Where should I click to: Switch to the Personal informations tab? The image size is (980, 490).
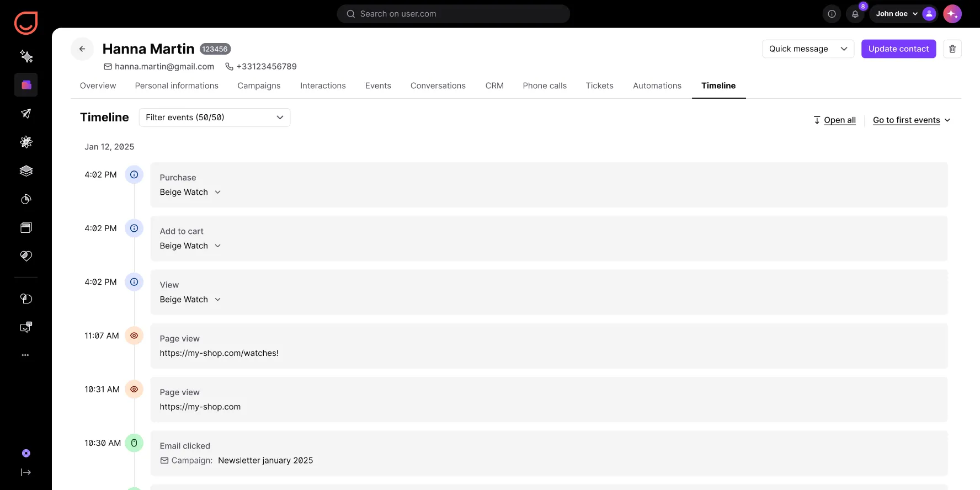pyautogui.click(x=177, y=86)
